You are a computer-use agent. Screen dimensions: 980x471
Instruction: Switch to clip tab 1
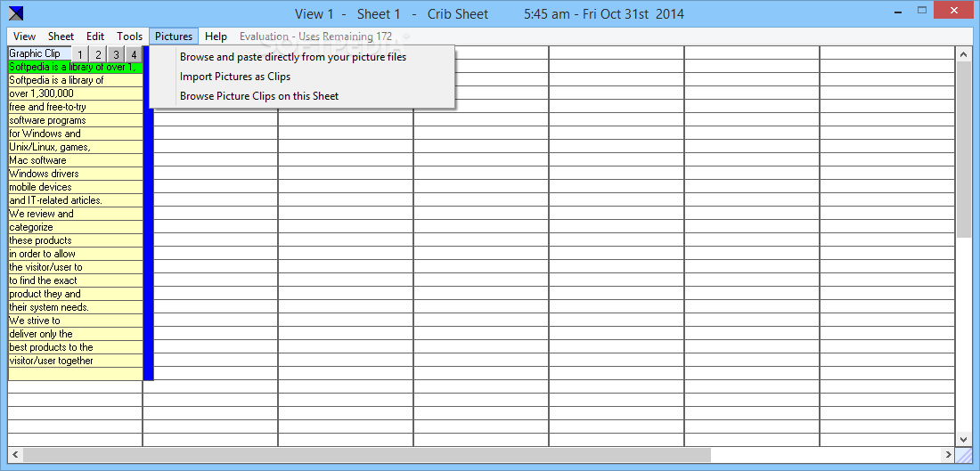tap(80, 54)
